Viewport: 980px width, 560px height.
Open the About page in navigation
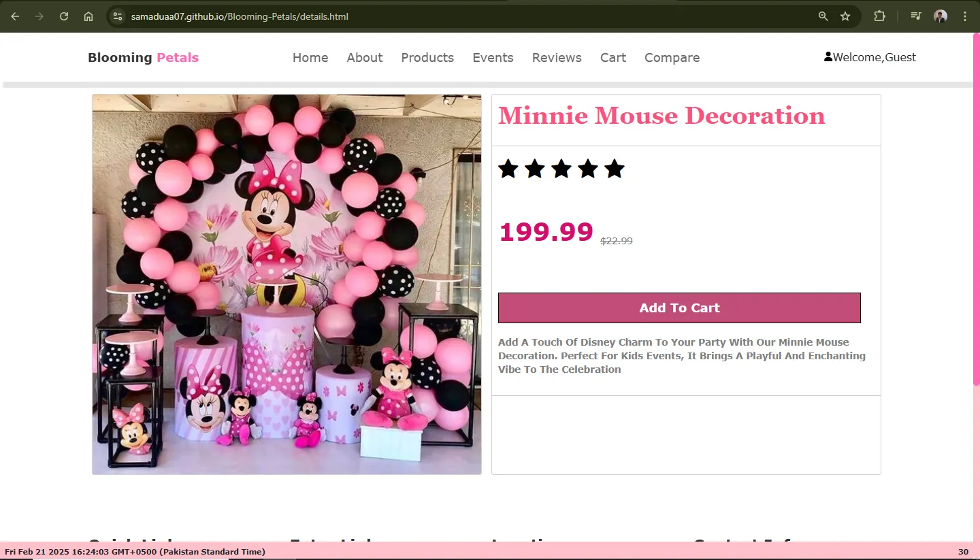click(x=365, y=58)
